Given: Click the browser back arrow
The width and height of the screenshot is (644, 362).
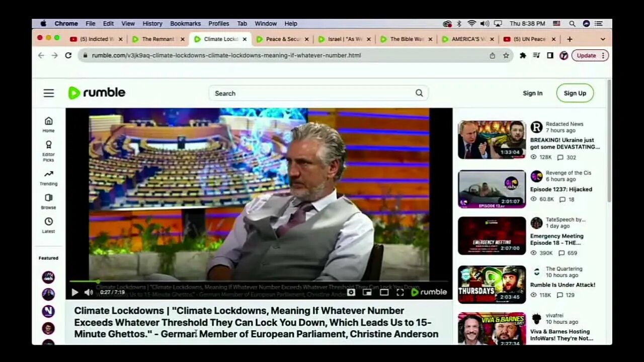Looking at the screenshot, I should pos(41,55).
